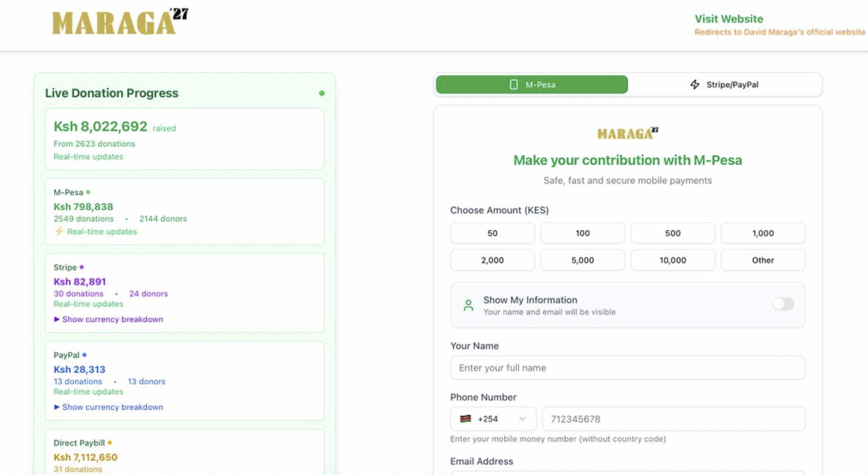This screenshot has height=475, width=868.
Task: Click the lightning icon under M-Pesa donations
Action: (x=59, y=232)
